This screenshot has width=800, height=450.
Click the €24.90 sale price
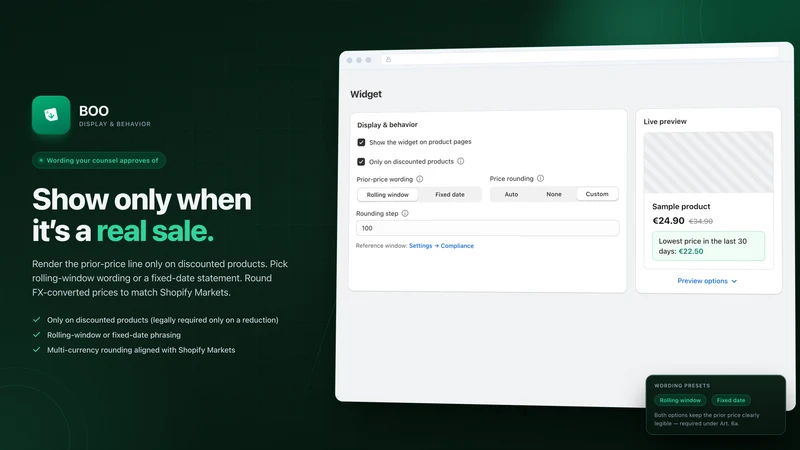pos(668,221)
